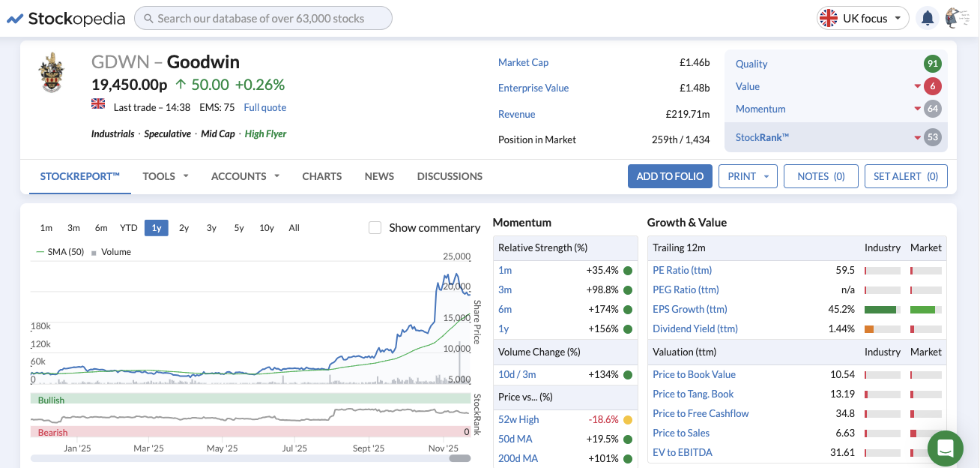This screenshot has width=980, height=468.
Task: Click the EPS Growth industry green bar
Action: tap(881, 309)
